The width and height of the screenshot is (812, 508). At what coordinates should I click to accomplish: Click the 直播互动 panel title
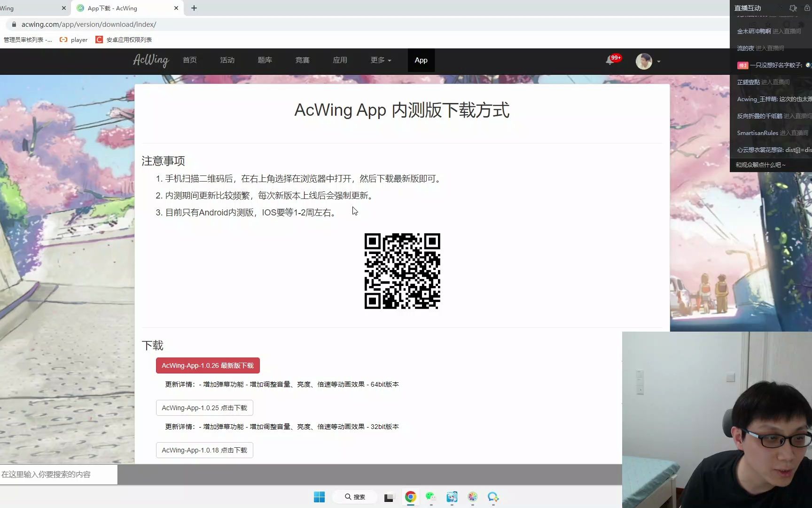point(748,8)
